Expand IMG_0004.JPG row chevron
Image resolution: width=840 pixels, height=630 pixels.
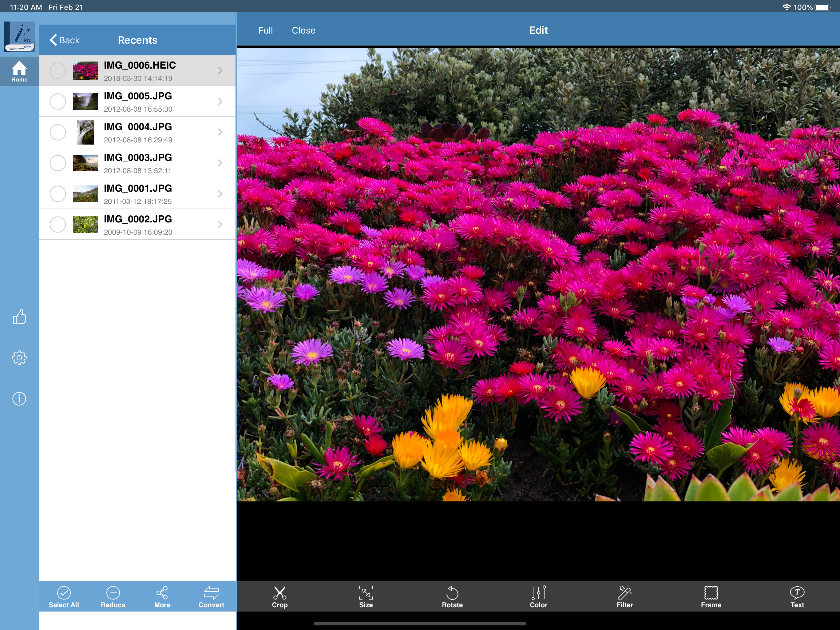point(220,132)
